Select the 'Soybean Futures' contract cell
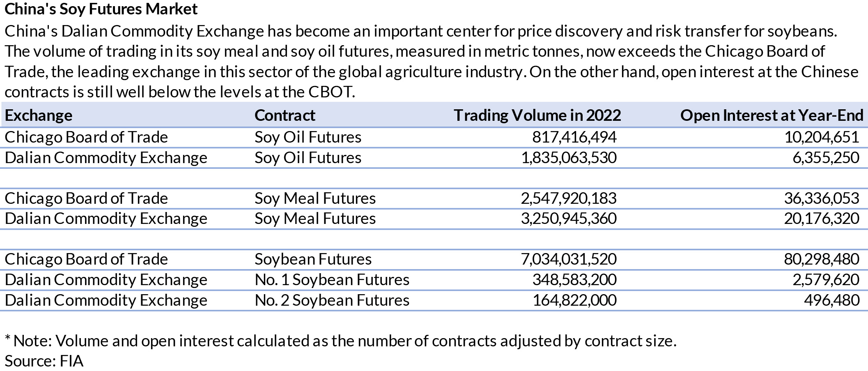Image resolution: width=868 pixels, height=371 pixels. [313, 259]
